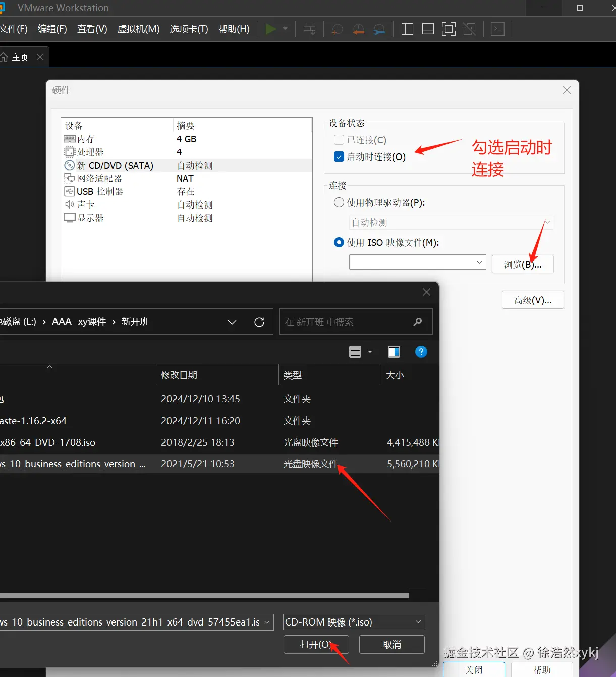Image resolution: width=616 pixels, height=677 pixels.
Task: Click the blue help question mark icon
Action: 421,352
